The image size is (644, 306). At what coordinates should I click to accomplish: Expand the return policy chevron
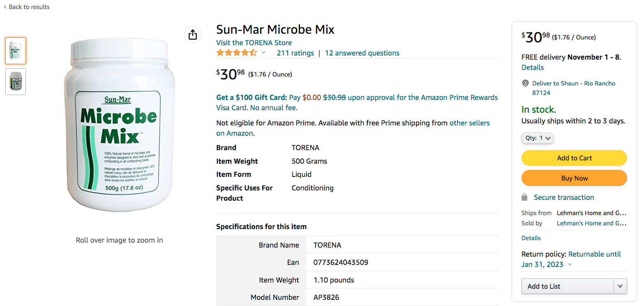tap(570, 264)
